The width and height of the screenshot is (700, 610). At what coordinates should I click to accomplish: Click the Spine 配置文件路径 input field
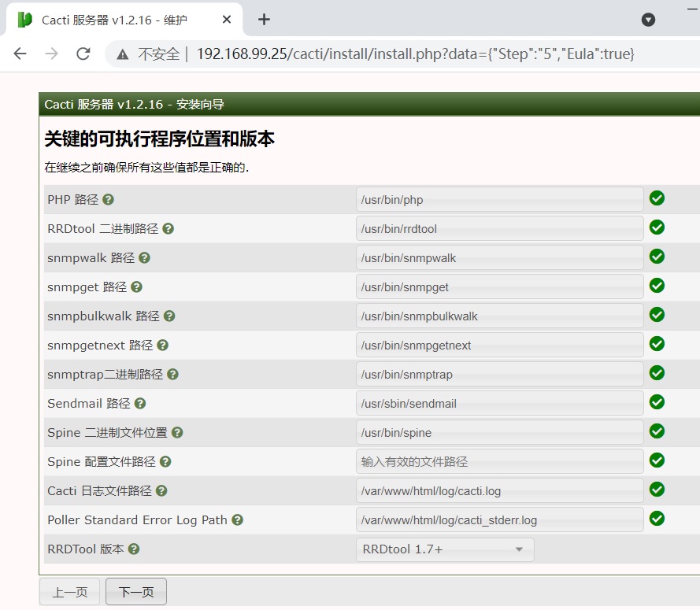pos(499,462)
